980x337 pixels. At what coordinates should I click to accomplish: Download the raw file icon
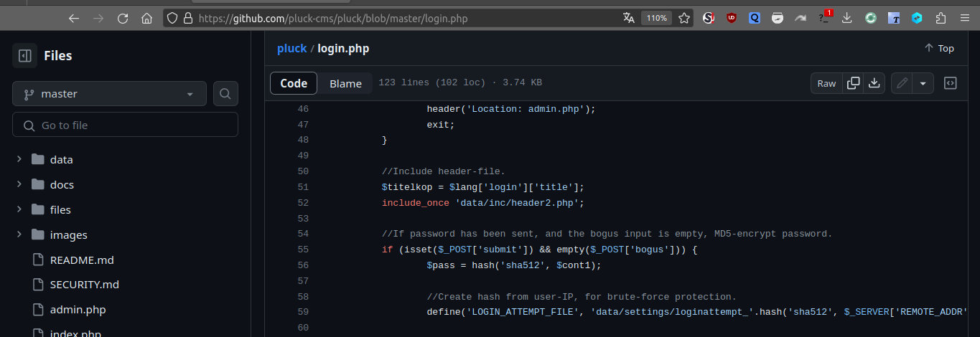point(874,83)
